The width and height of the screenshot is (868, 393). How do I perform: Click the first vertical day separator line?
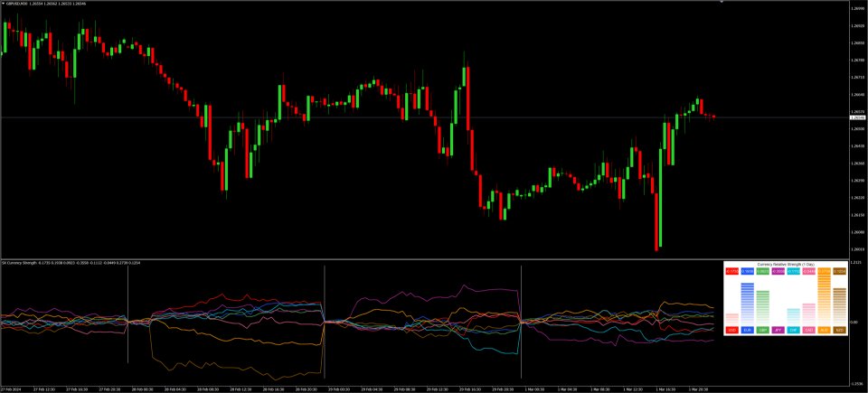point(127,315)
